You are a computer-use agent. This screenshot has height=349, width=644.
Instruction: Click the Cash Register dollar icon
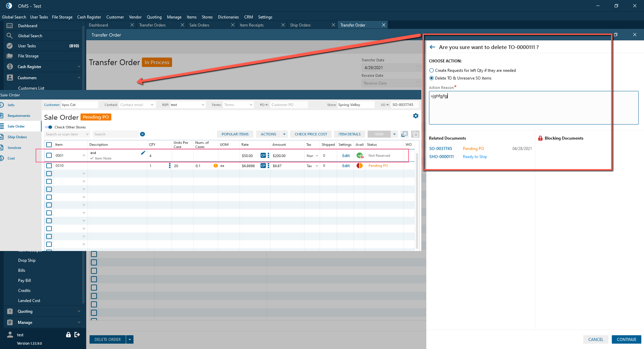[10, 67]
